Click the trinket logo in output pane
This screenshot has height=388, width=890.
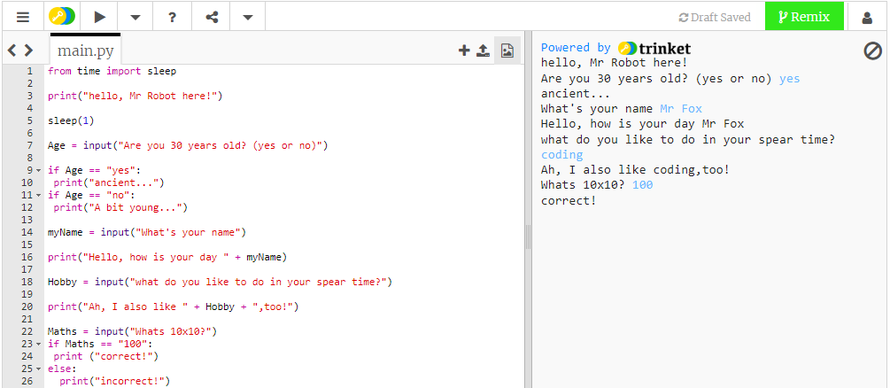click(654, 48)
